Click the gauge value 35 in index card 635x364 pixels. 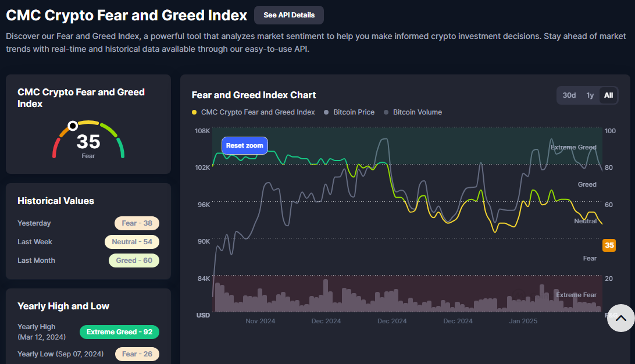coord(88,141)
